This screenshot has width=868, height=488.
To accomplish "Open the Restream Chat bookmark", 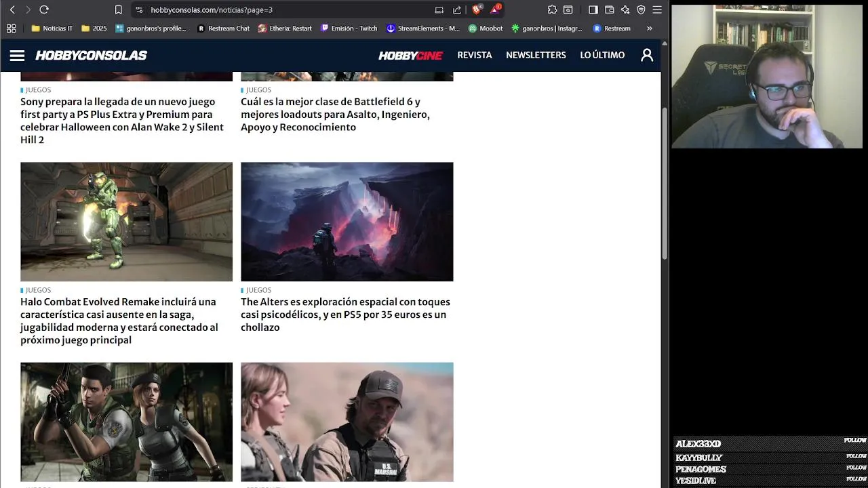I will [223, 28].
